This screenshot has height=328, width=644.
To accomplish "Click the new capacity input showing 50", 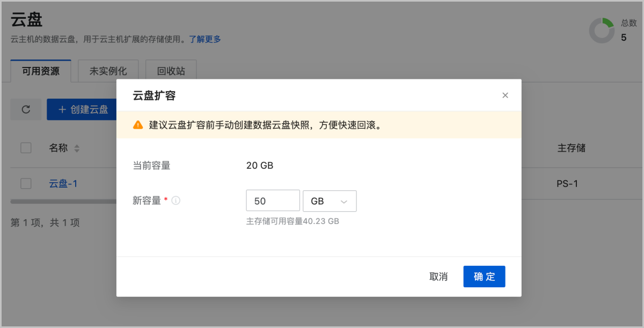I will 273,201.
